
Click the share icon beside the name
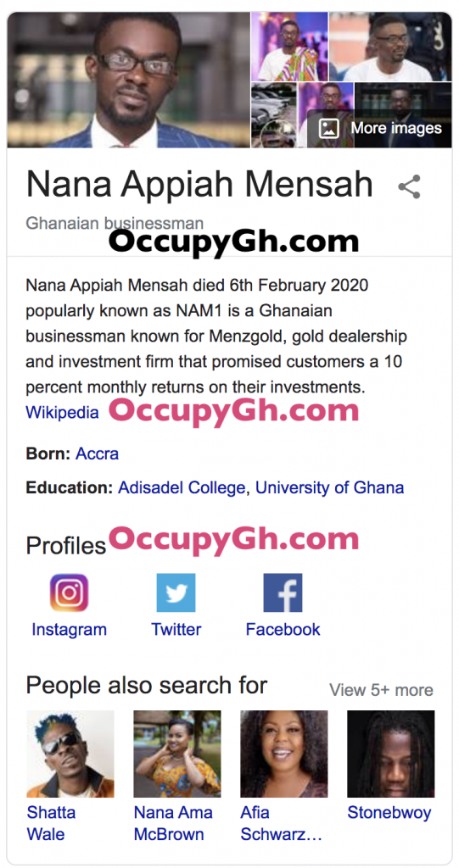pos(409,186)
